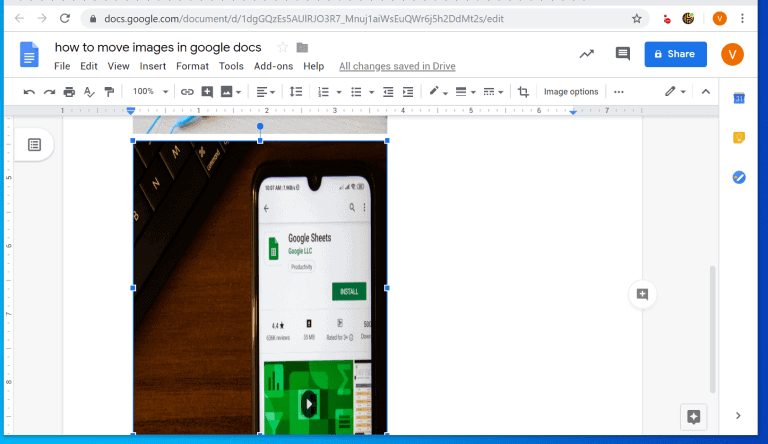Expand insert image dropdown arrow
Screen dimensions: 768x444
coord(239,92)
